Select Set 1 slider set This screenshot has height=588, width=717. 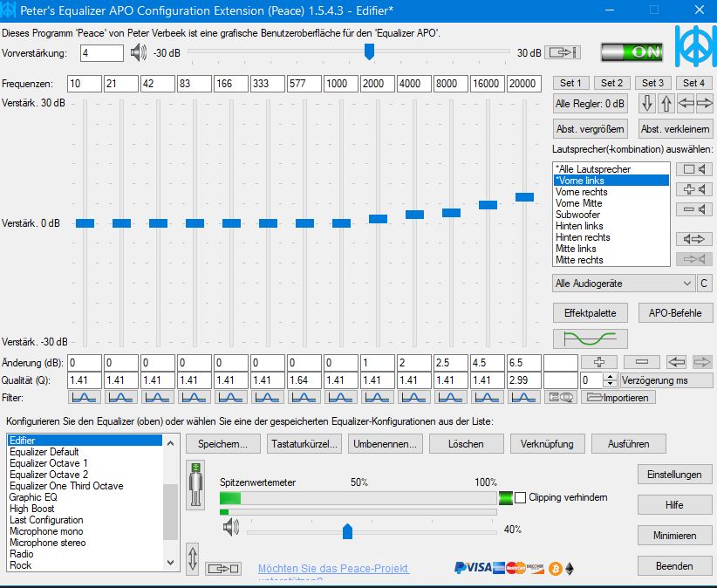point(570,83)
